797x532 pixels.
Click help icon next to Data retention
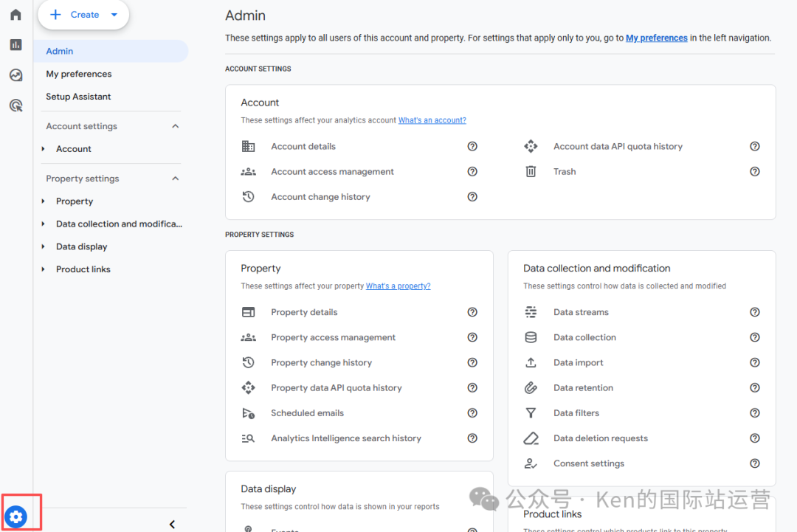[x=755, y=388]
